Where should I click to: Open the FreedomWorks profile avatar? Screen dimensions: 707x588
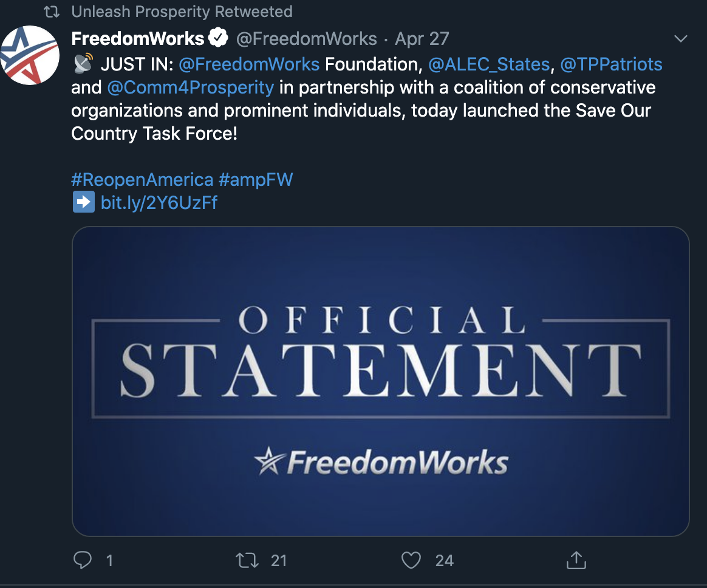coord(30,55)
